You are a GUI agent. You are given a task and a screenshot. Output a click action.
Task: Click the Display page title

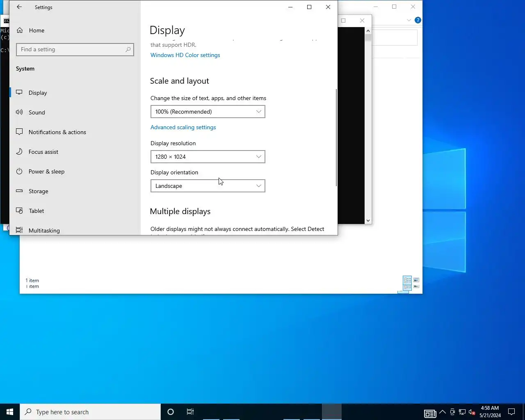pyautogui.click(x=167, y=30)
